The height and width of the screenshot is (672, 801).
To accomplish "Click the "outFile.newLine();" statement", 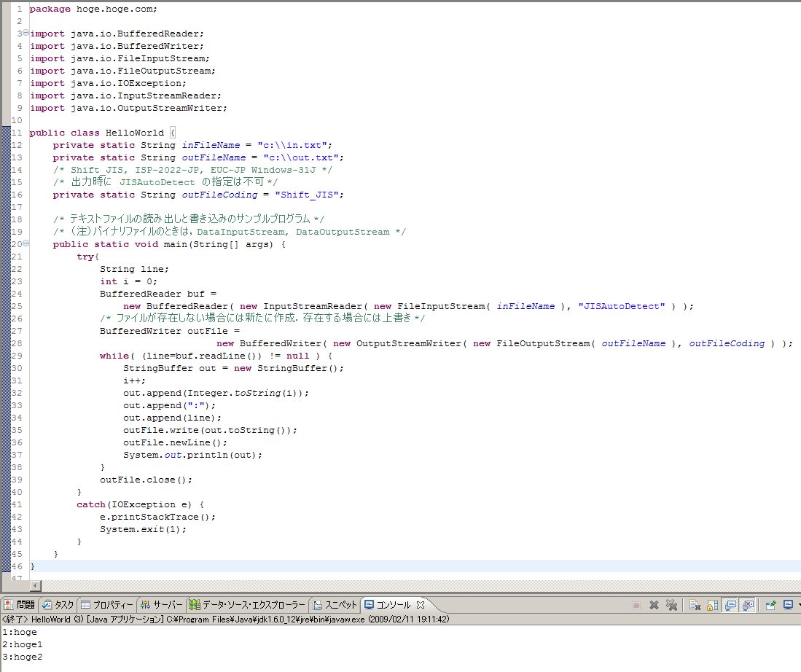I will pyautogui.click(x=175, y=442).
